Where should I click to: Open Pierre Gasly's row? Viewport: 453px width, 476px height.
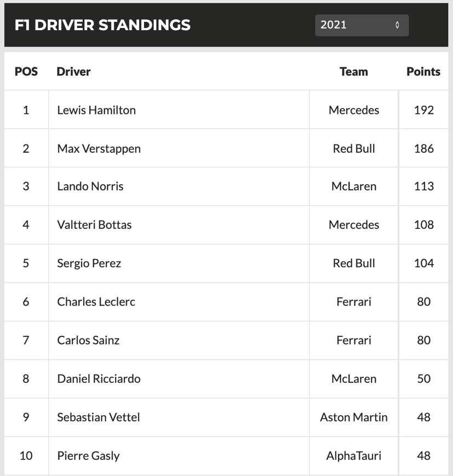click(x=88, y=456)
